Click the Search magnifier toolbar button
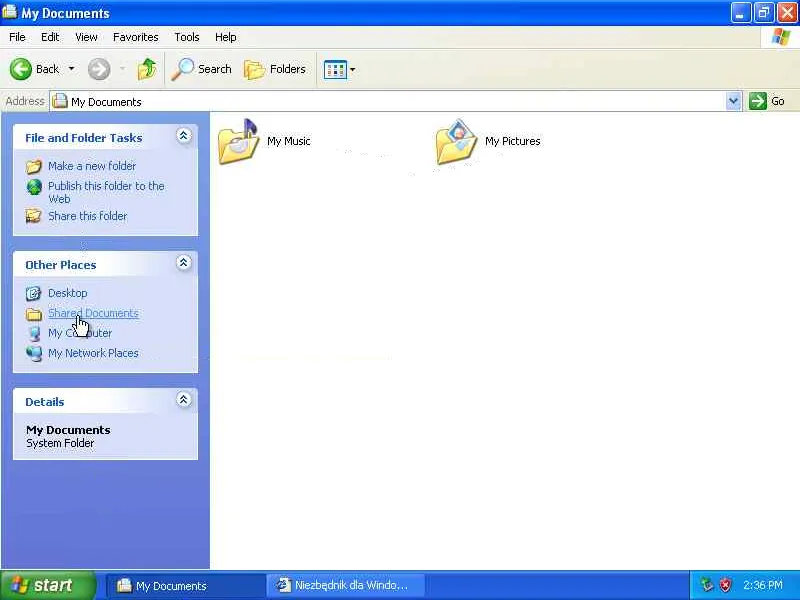The image size is (800, 600). [x=202, y=69]
